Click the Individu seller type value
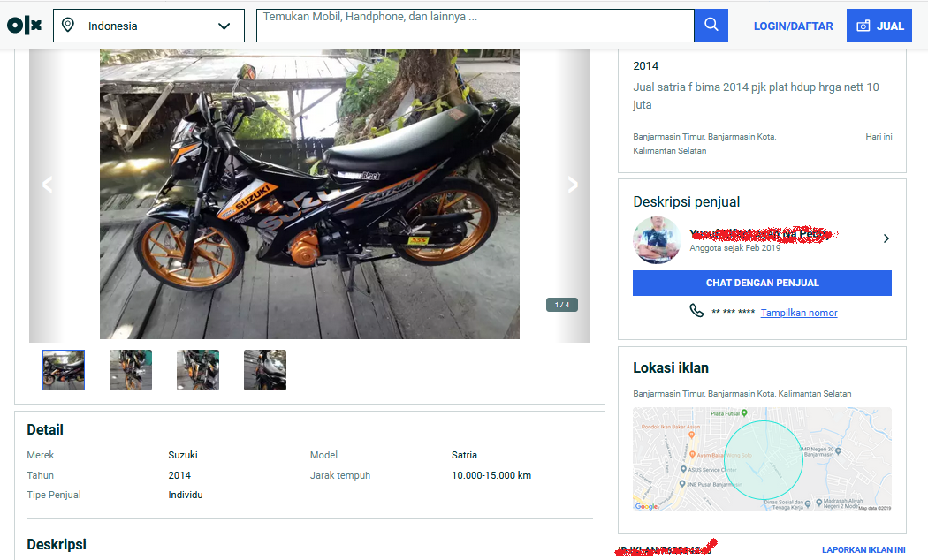928x560 pixels. pyautogui.click(x=186, y=495)
